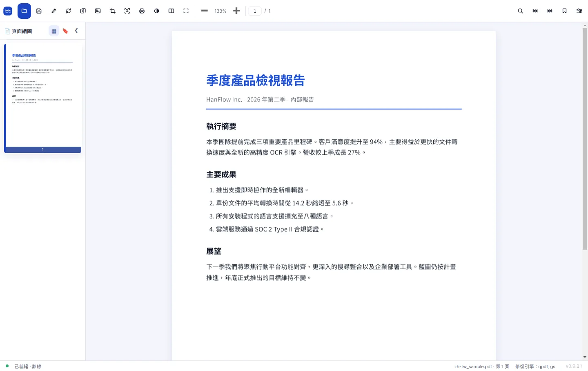
Task: Collapse the sidebar with the chevron
Action: tap(76, 31)
